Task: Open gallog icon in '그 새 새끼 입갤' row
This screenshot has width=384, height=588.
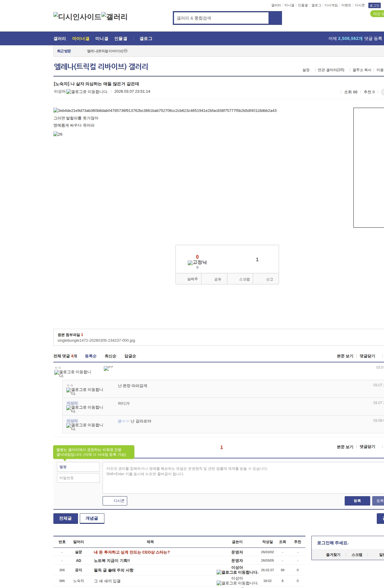Action: click(x=238, y=583)
